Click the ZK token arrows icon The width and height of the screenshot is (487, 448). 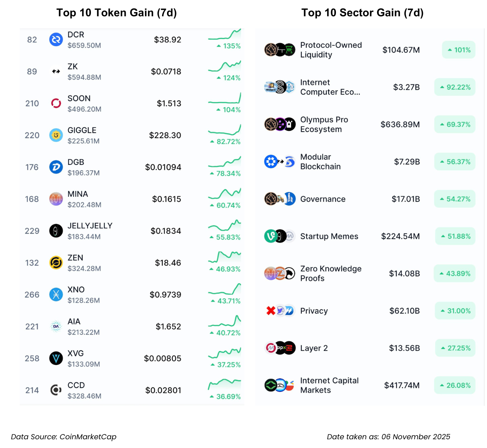(56, 71)
